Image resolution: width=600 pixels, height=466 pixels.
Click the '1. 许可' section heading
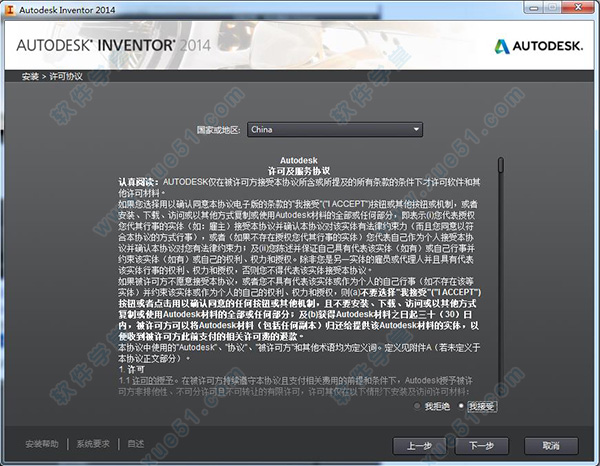pyautogui.click(x=131, y=370)
